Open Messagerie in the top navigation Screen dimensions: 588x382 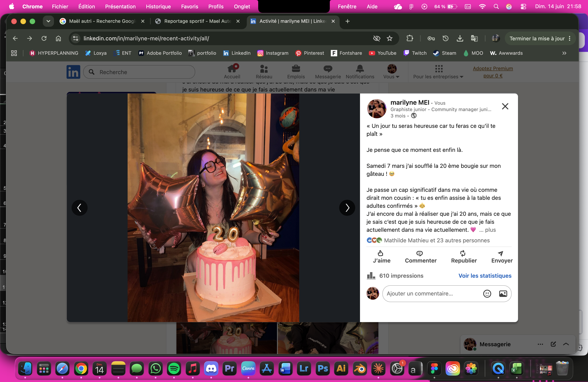[328, 72]
